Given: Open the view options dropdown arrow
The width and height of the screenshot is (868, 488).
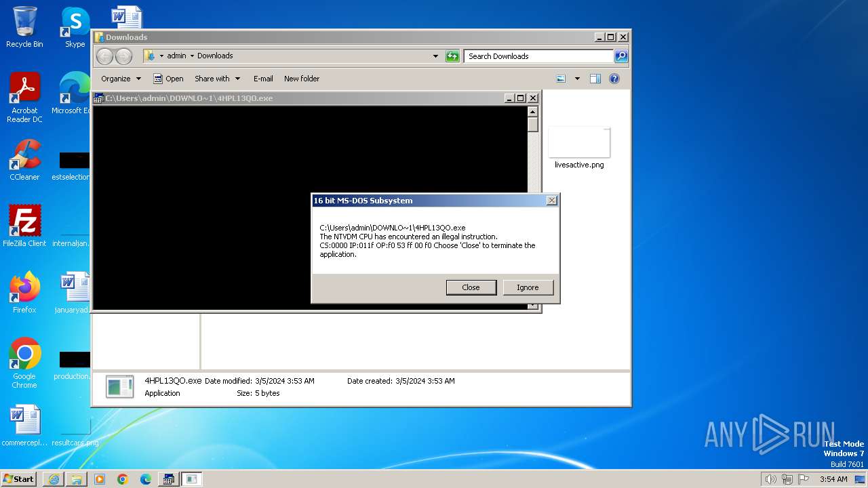Looking at the screenshot, I should coord(577,79).
